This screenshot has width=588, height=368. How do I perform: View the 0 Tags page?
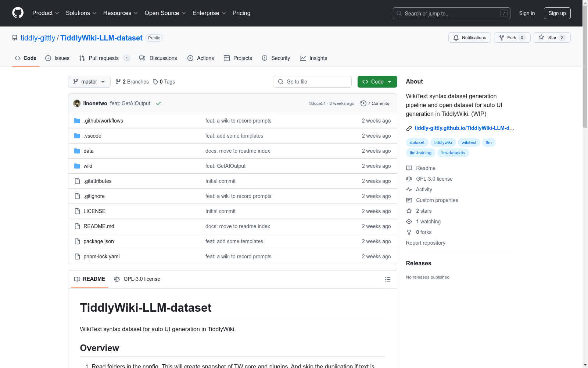164,82
